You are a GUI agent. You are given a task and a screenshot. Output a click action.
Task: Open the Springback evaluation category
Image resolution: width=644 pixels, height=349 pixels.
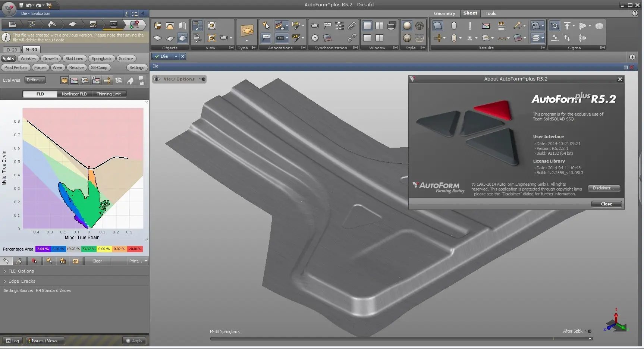coord(101,59)
